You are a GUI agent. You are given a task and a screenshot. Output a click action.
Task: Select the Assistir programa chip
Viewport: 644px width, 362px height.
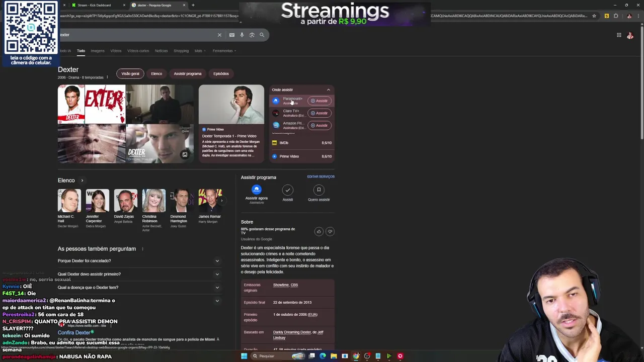188,74
